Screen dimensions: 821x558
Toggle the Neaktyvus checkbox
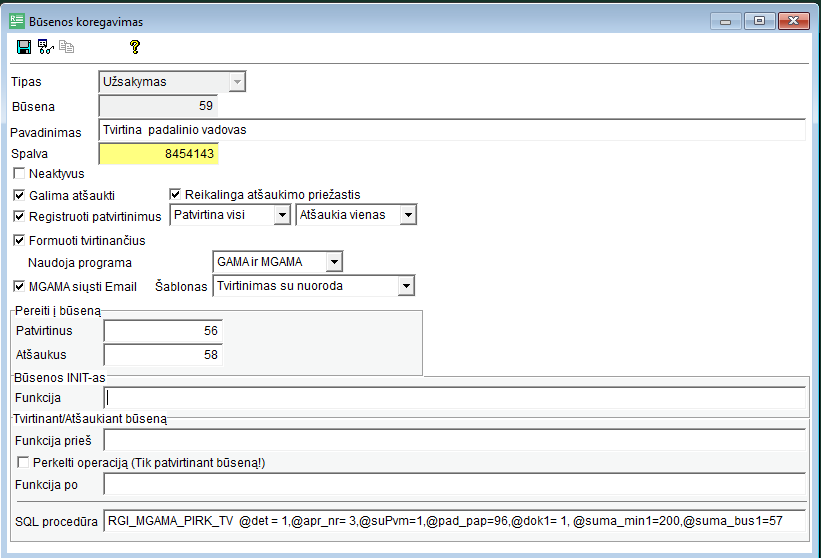pos(20,173)
